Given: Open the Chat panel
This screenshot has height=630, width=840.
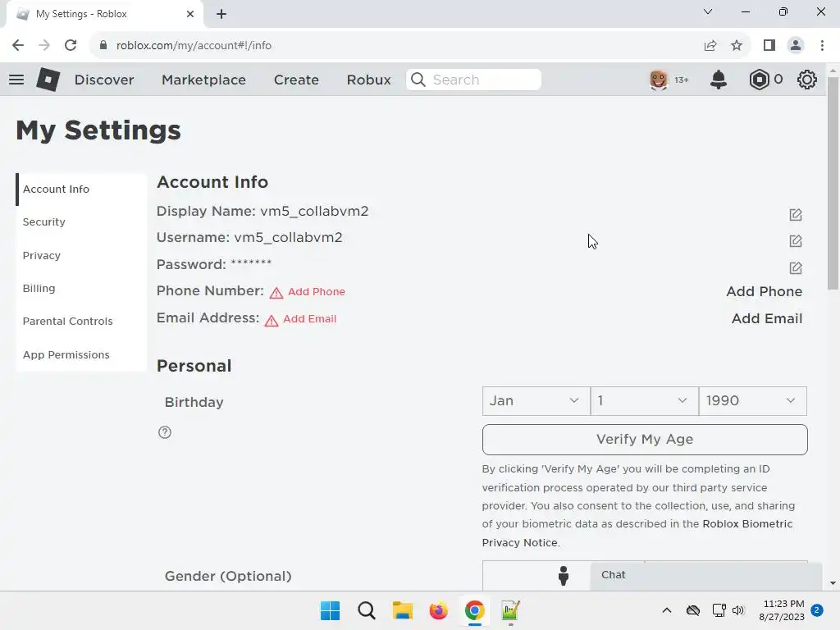Looking at the screenshot, I should coord(706,575).
